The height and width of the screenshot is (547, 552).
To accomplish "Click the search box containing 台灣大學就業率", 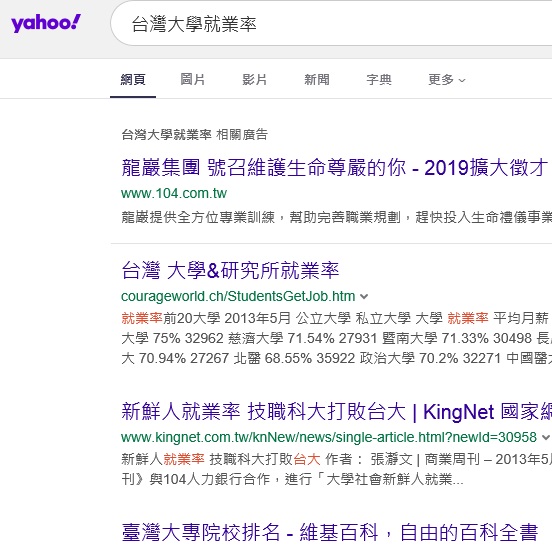I will 331,23.
